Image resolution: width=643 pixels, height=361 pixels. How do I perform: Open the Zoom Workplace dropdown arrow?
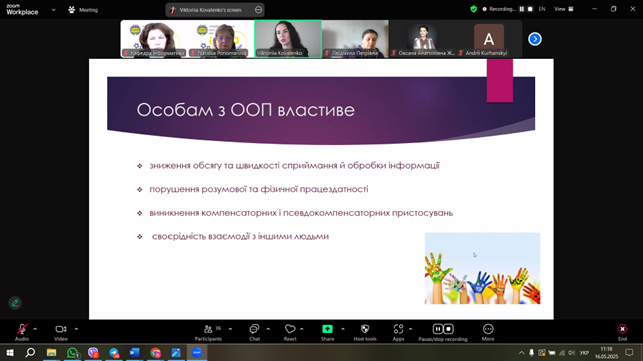53,10
